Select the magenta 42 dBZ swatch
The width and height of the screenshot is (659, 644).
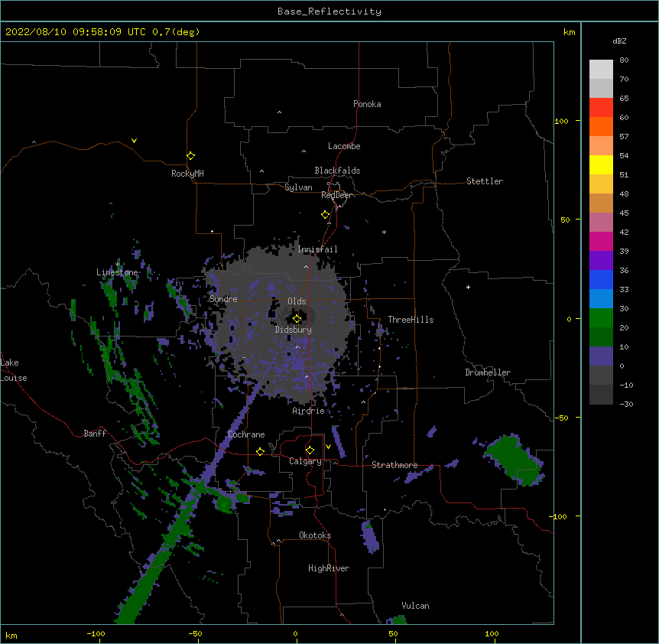(x=601, y=241)
